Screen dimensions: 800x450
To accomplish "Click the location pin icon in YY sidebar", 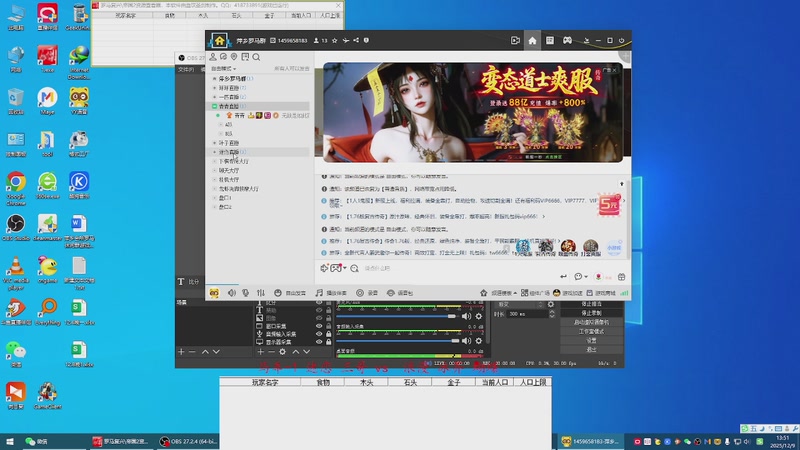I will (x=234, y=57).
